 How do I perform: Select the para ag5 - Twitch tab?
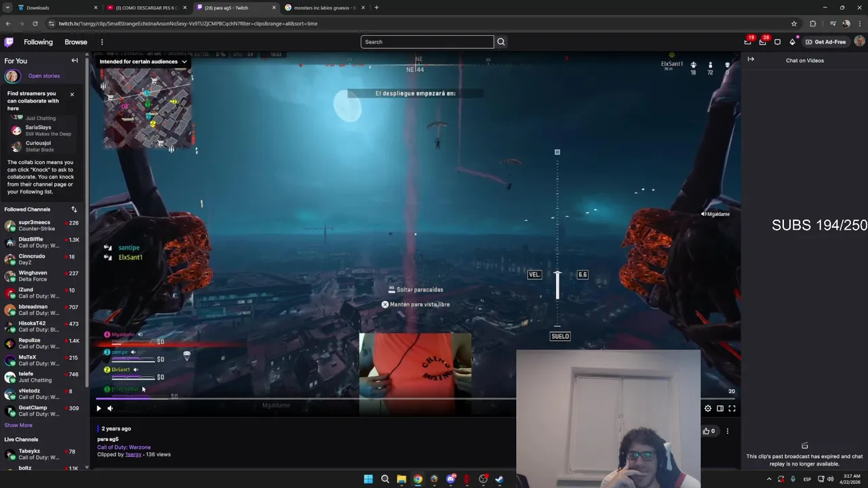tap(235, 7)
